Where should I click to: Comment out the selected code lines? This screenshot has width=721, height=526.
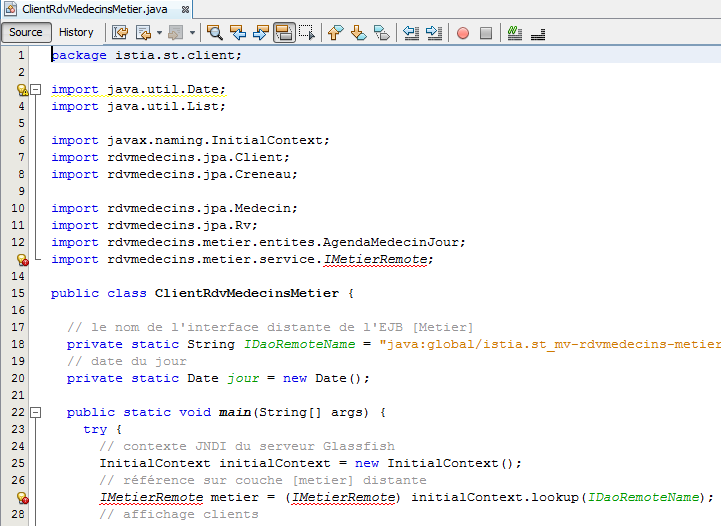pos(515,32)
